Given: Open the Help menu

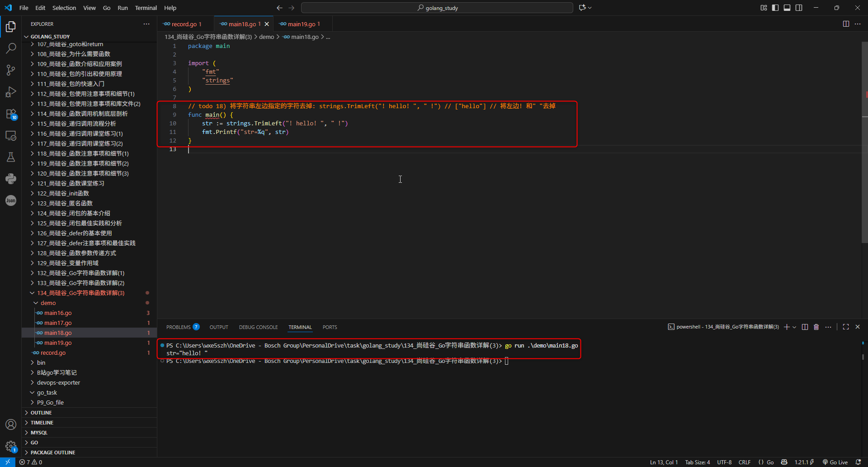Looking at the screenshot, I should [170, 8].
